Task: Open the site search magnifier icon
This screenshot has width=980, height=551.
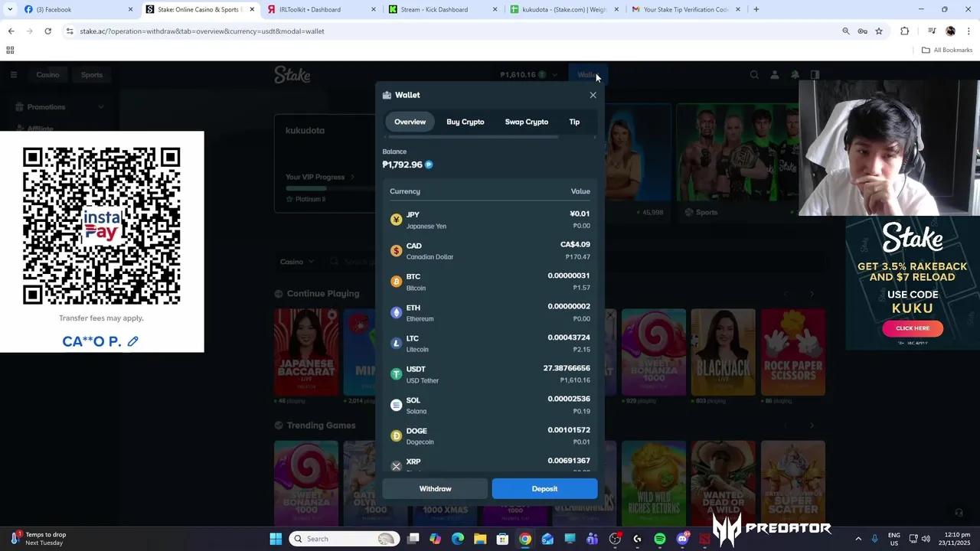Action: click(754, 74)
